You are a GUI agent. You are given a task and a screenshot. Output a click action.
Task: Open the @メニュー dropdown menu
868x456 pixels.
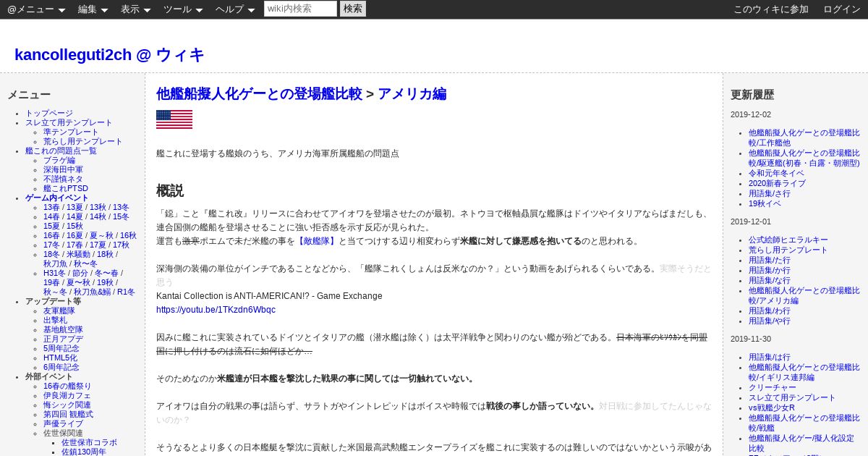tap(36, 9)
